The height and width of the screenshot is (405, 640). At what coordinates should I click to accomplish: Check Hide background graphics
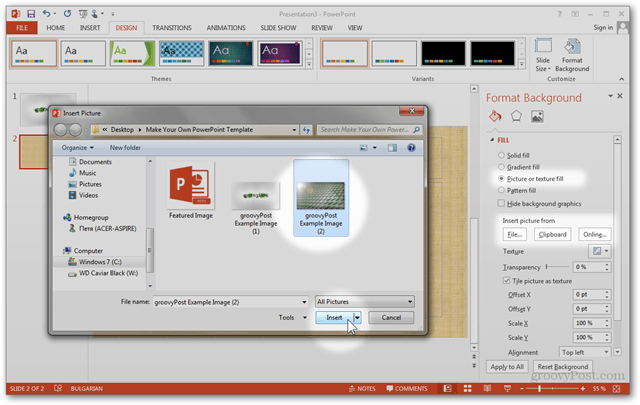tap(501, 203)
